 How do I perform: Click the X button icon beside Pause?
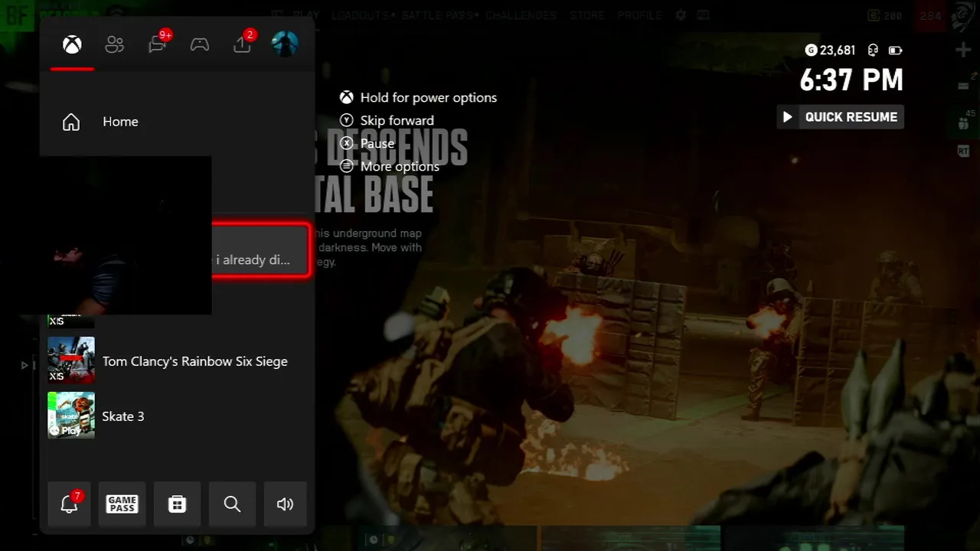click(347, 143)
